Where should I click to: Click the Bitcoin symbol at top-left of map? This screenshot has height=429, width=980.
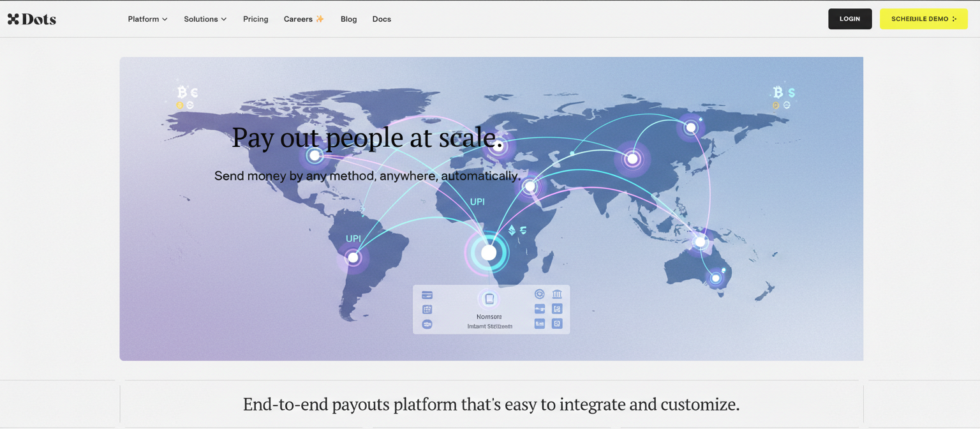click(182, 93)
